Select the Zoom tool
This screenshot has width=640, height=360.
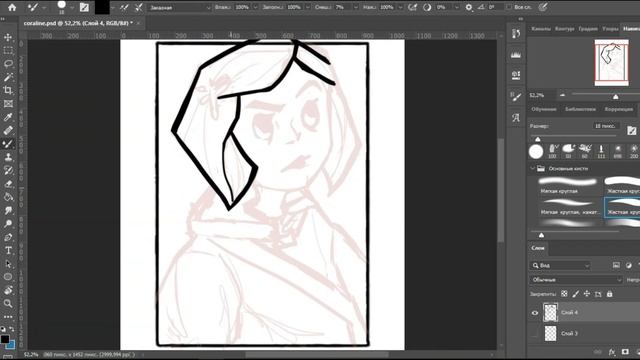pyautogui.click(x=8, y=303)
